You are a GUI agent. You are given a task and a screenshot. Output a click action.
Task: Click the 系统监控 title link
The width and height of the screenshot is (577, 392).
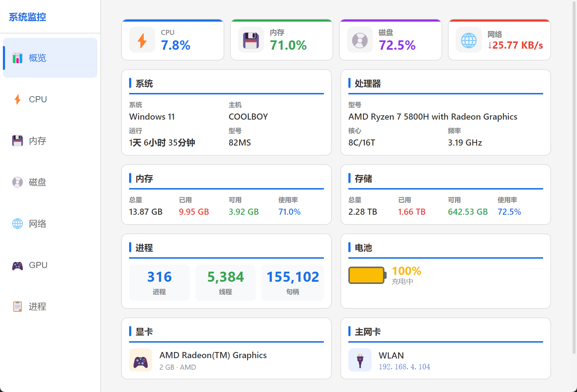(27, 17)
